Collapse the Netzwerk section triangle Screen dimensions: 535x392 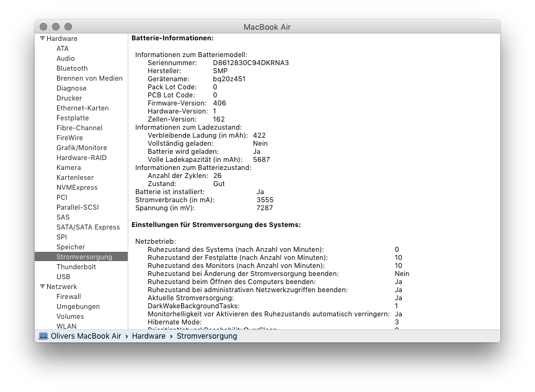(x=42, y=287)
